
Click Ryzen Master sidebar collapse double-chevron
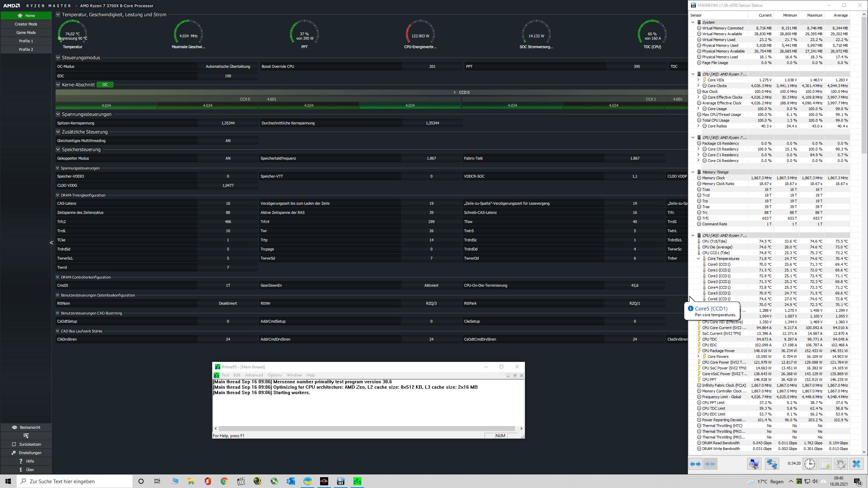52,243
